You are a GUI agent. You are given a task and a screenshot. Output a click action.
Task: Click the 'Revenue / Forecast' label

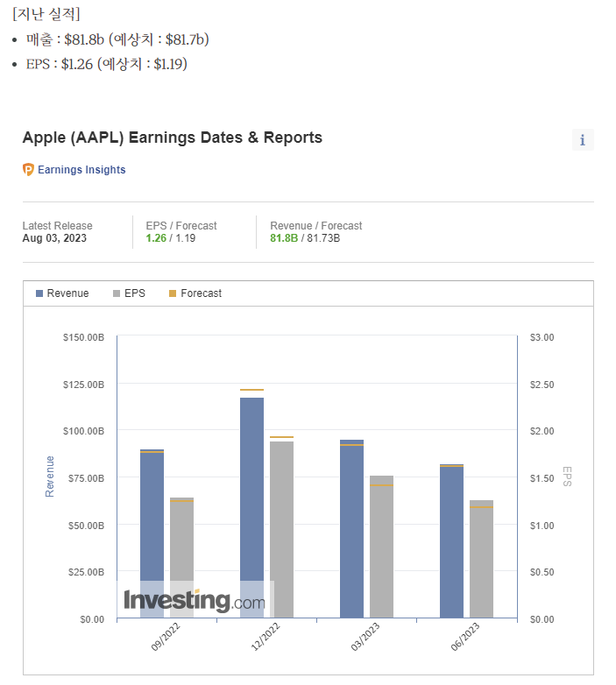pos(315,226)
